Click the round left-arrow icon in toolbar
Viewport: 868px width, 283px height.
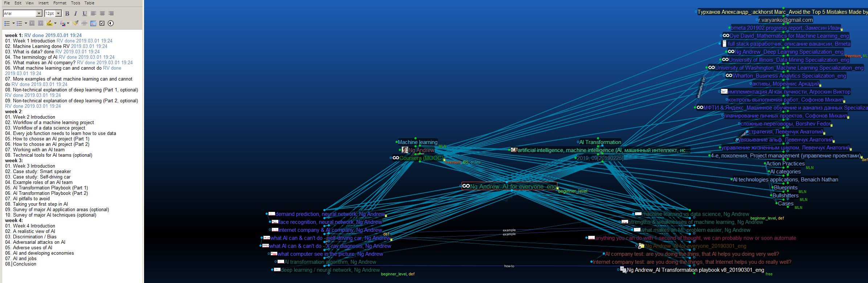[111, 23]
